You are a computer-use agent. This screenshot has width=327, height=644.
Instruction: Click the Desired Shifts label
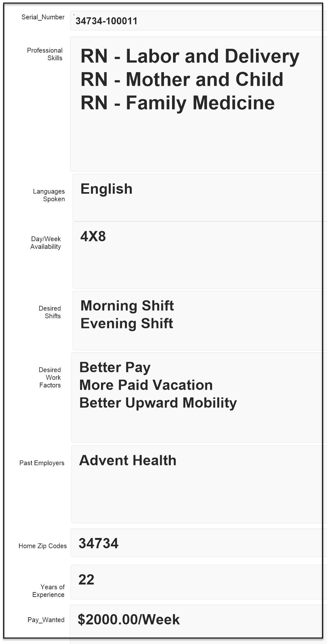[50, 312]
